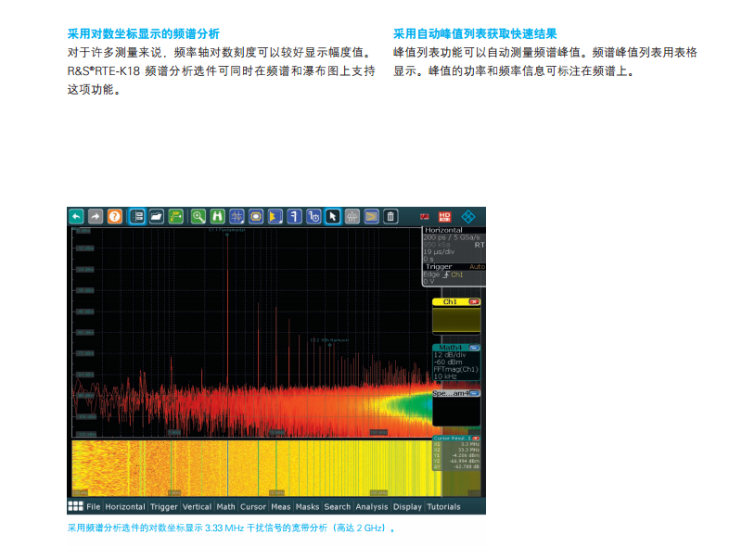Viewport: 729px width, 560px height.
Task: Click the green autoset waveform icon
Action: 175,217
